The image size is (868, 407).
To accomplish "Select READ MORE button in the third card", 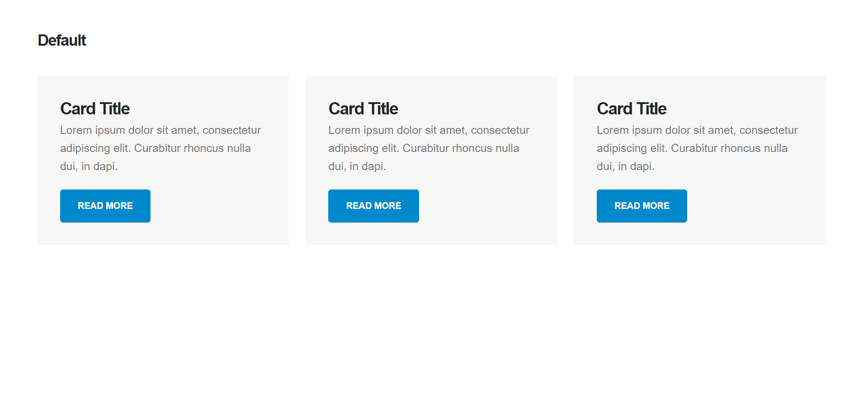I will pyautogui.click(x=642, y=206).
